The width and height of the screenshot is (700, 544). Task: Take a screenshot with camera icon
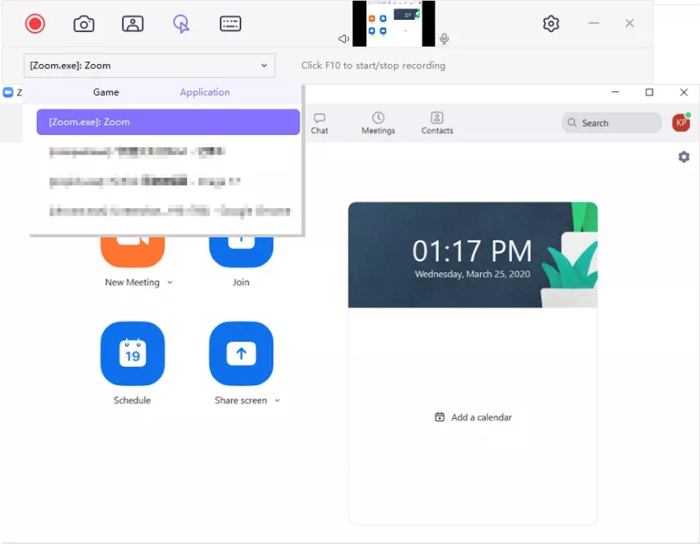(85, 24)
